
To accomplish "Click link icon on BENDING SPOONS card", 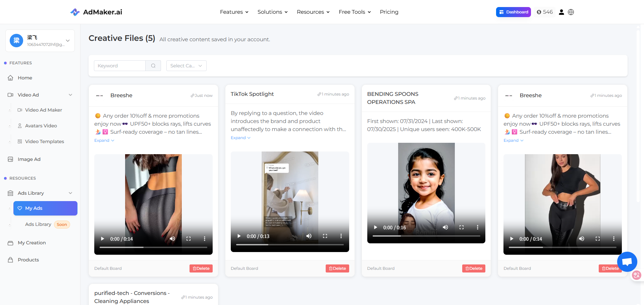I will [456, 98].
